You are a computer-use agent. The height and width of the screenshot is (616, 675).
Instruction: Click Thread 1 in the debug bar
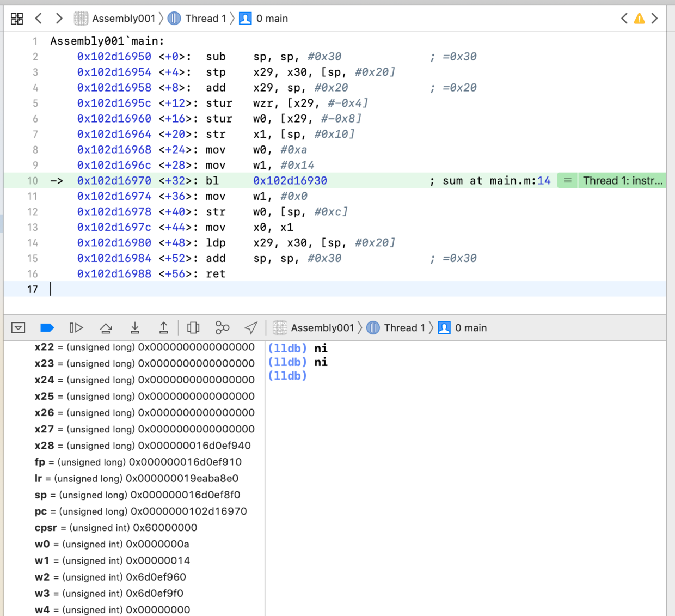coord(396,328)
